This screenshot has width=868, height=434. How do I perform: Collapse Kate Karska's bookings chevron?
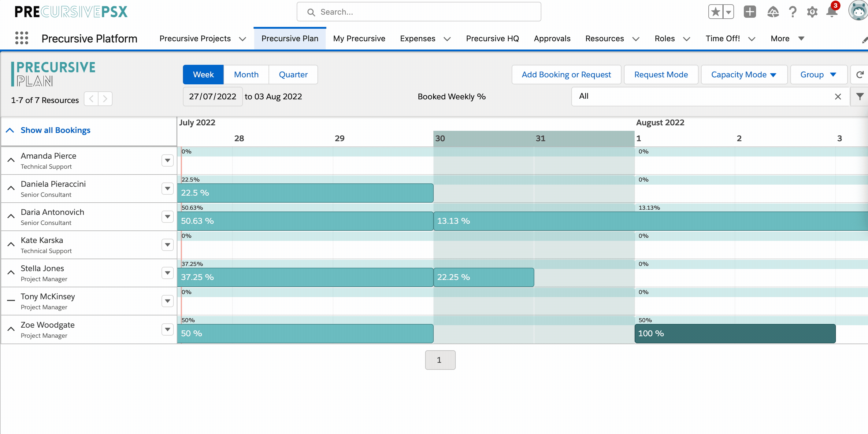(11, 245)
